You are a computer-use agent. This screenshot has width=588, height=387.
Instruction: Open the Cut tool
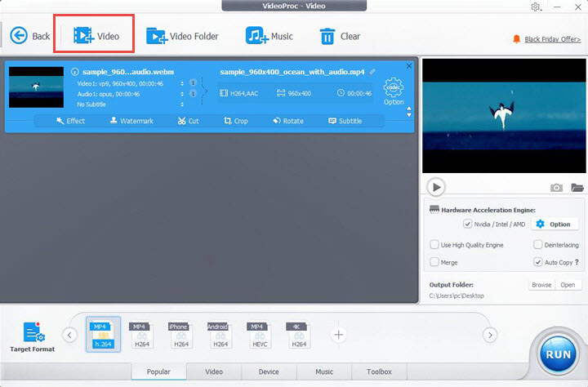click(189, 121)
